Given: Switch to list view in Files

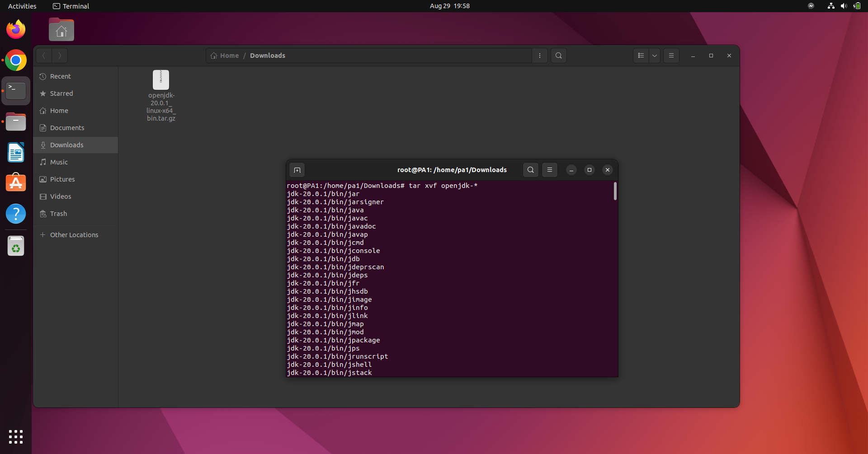Looking at the screenshot, I should click(640, 55).
